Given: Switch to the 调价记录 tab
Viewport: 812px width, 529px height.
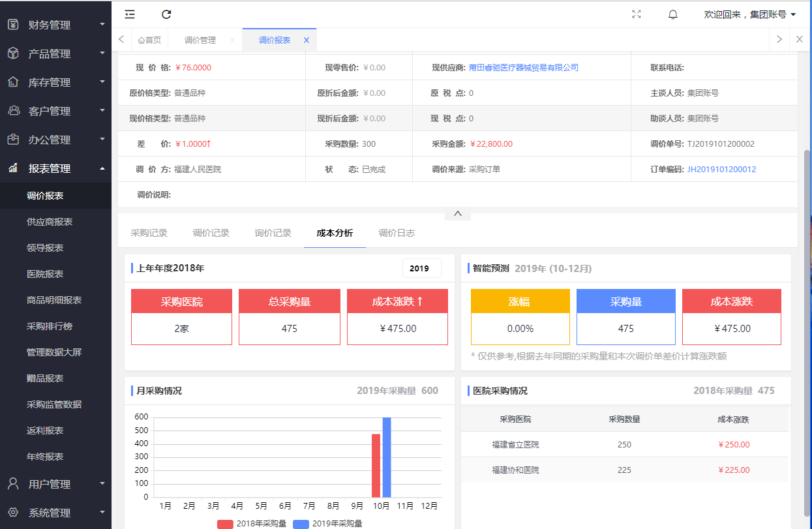Looking at the screenshot, I should 211,233.
